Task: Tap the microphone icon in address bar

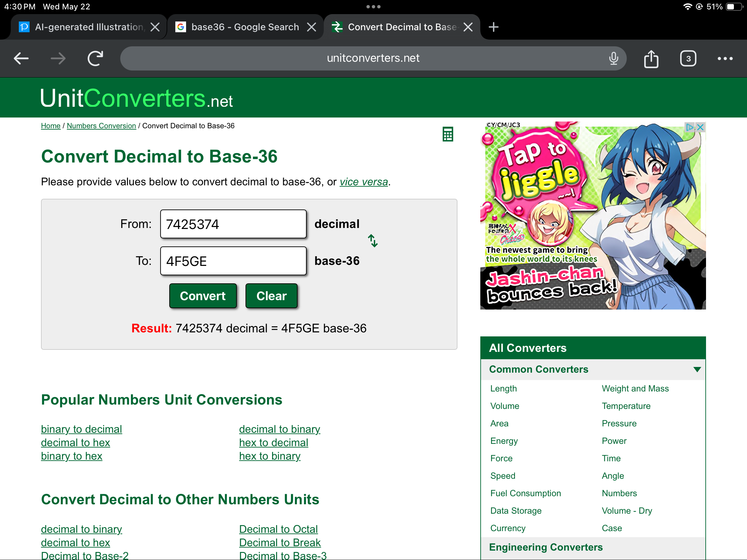Action: pos(613,58)
